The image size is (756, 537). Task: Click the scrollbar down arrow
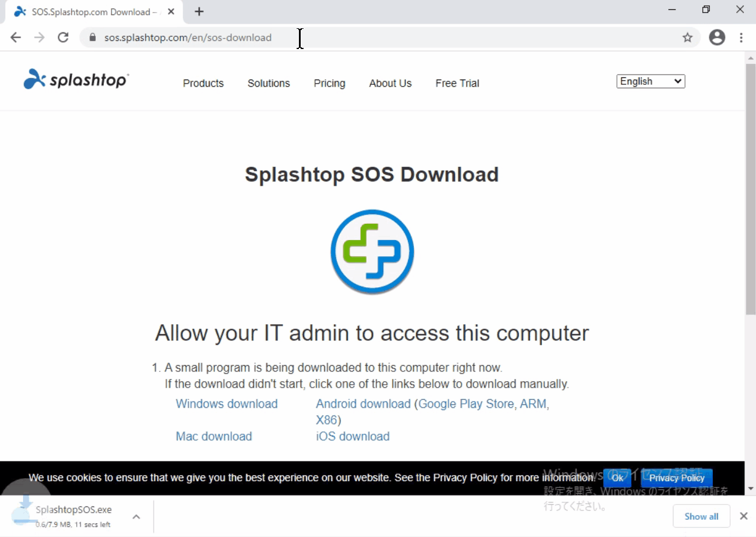pyautogui.click(x=751, y=489)
